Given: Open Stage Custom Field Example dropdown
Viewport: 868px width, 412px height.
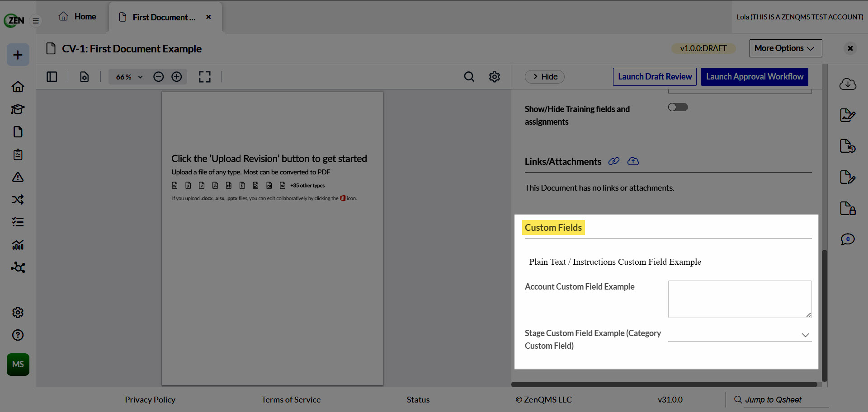Looking at the screenshot, I should pos(740,335).
